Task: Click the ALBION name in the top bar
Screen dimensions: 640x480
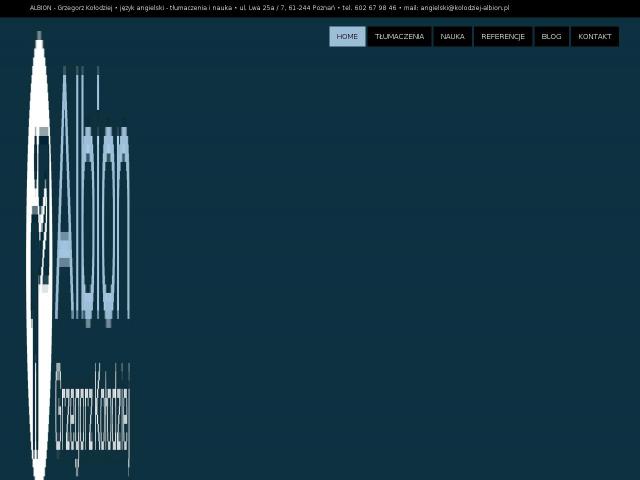Action: point(40,8)
